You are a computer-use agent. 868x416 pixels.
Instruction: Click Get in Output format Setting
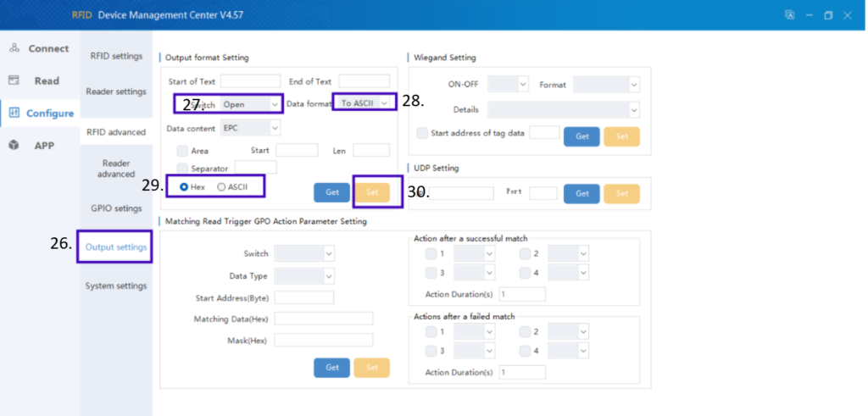point(332,192)
